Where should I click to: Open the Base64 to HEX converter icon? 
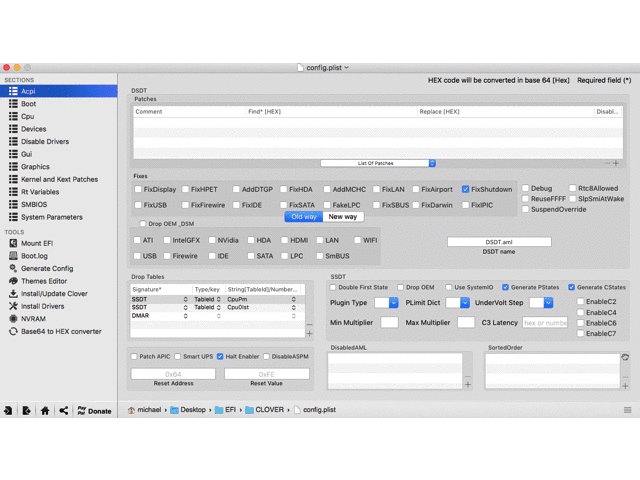click(x=13, y=331)
